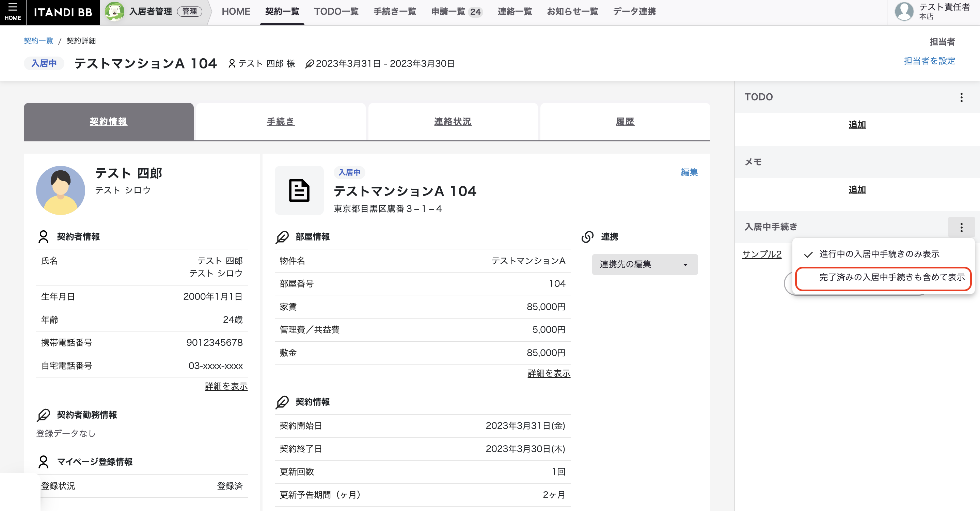
Task: Click the 部屋番号 value 104
Action: click(557, 284)
